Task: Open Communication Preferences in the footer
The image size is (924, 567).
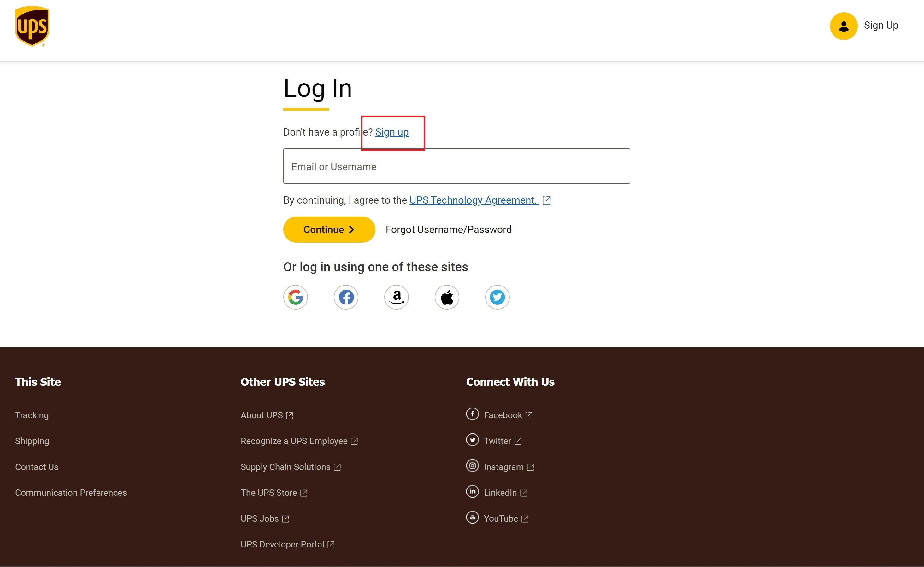Action: (x=71, y=492)
